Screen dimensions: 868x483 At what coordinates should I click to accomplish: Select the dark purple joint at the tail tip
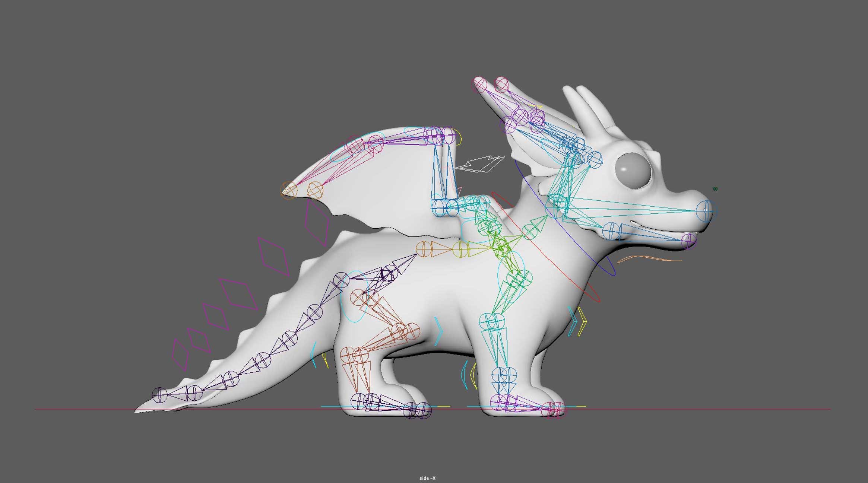tap(160, 395)
